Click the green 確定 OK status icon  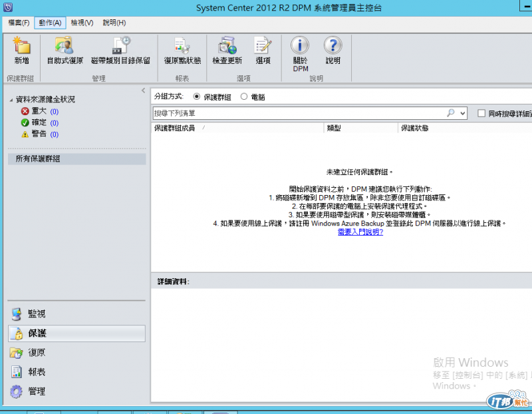pos(25,122)
